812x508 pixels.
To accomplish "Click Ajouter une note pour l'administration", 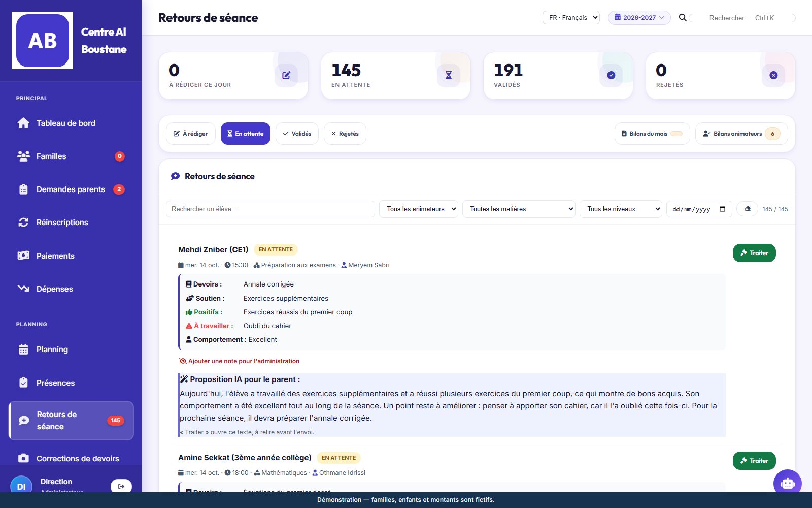I will click(240, 361).
